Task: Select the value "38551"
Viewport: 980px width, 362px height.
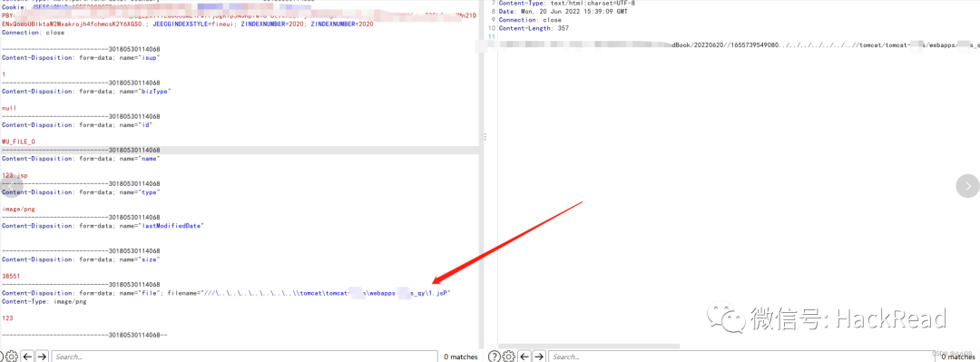Action: point(11,277)
